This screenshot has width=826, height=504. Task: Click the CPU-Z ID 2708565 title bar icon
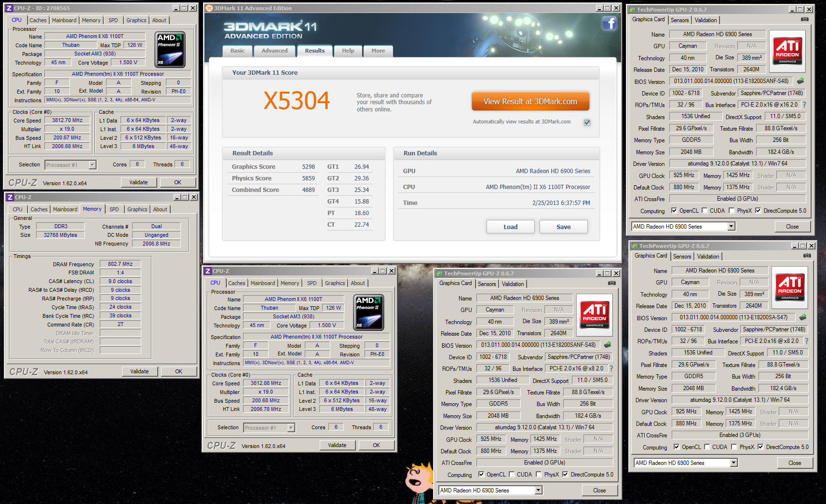click(9, 8)
